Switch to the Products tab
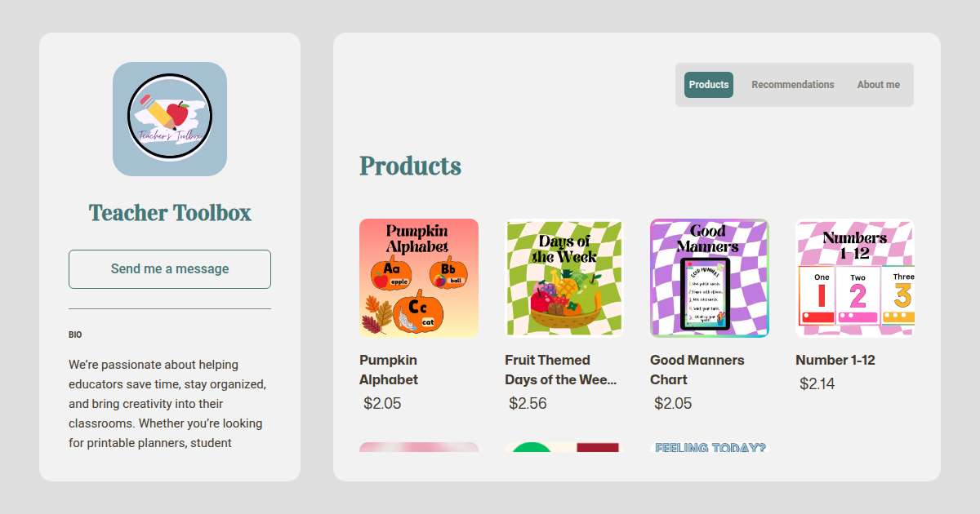The width and height of the screenshot is (980, 514). click(709, 85)
